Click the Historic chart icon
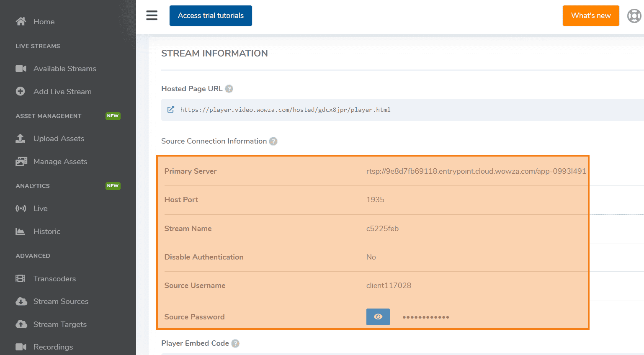 [x=21, y=231]
